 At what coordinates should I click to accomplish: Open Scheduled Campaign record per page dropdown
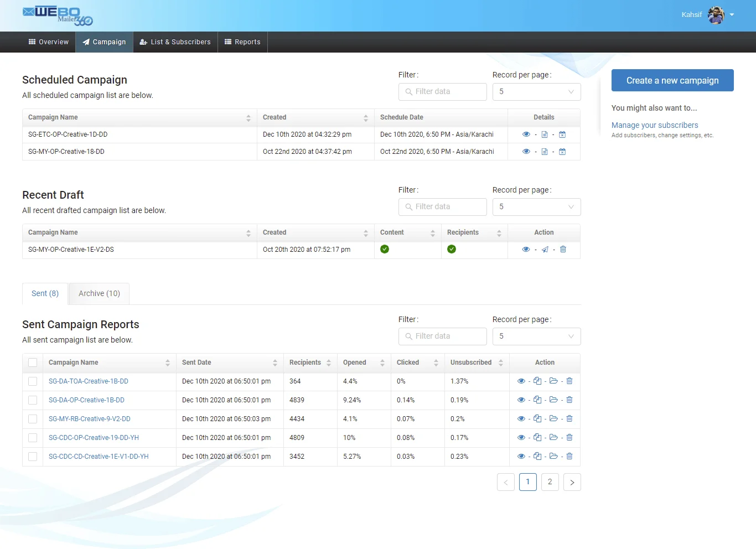click(536, 92)
